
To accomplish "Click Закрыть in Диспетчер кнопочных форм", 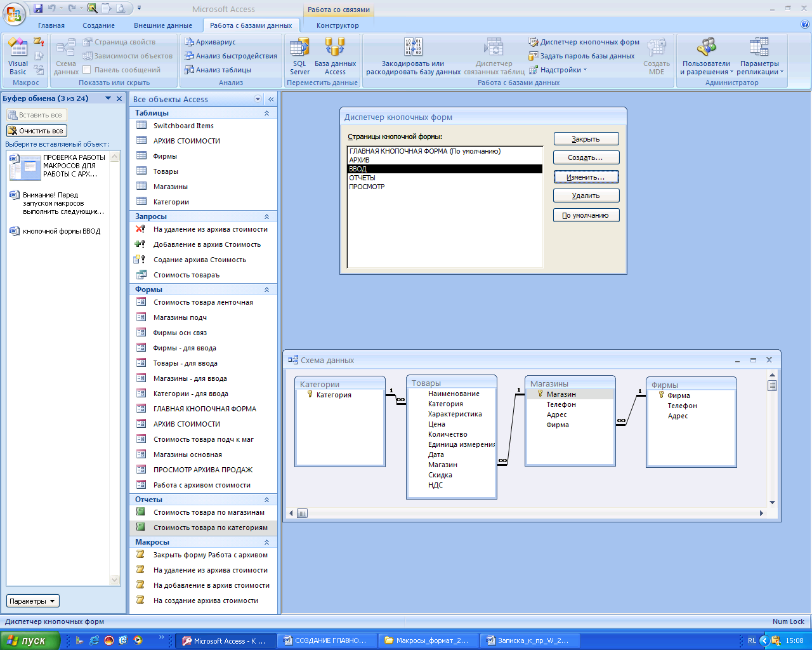I will point(586,139).
